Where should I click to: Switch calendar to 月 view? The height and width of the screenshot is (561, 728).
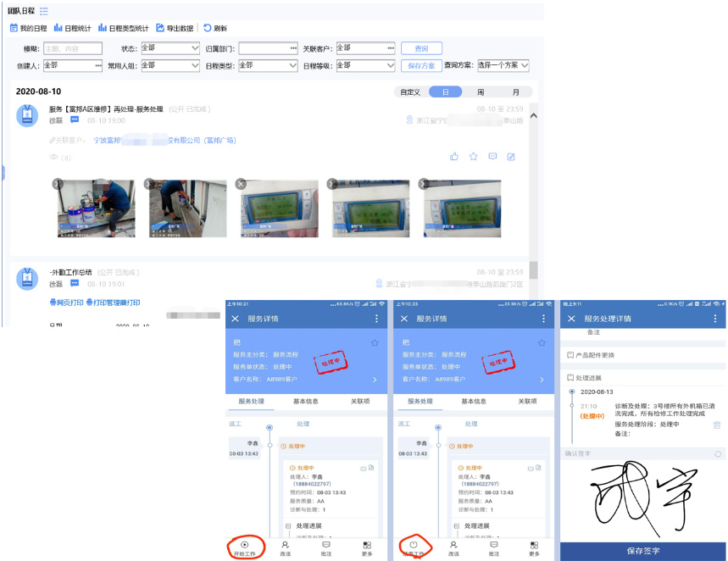[x=514, y=92]
